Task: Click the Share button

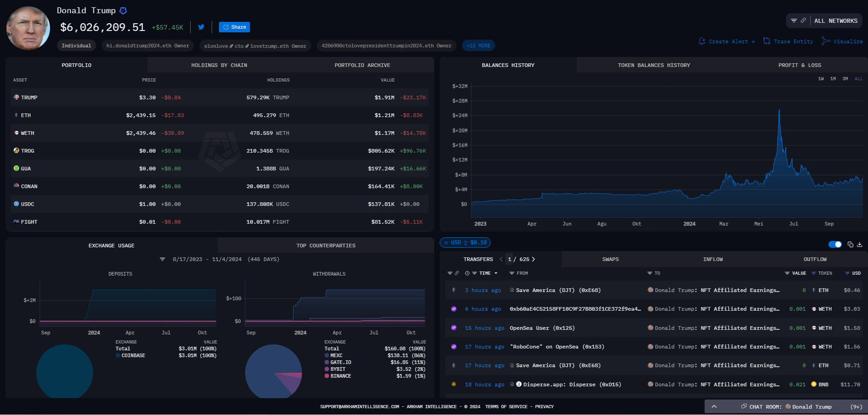Action: tap(234, 27)
